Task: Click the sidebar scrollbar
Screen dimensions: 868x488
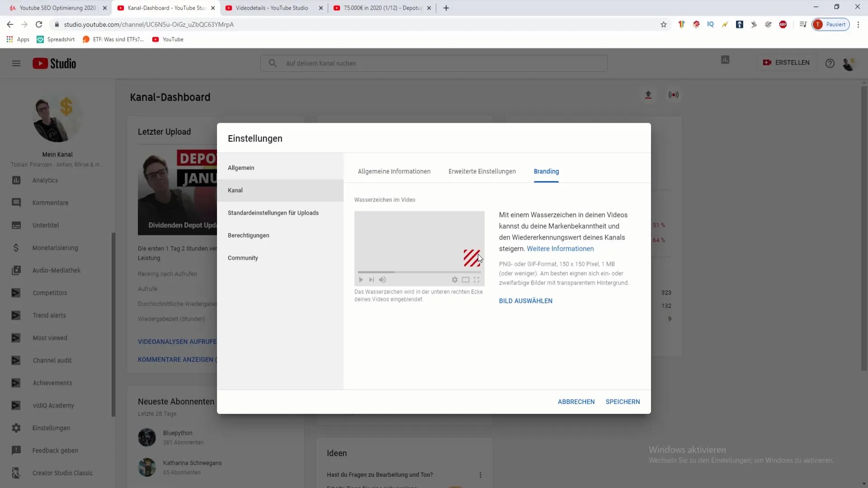Action: click(113, 324)
